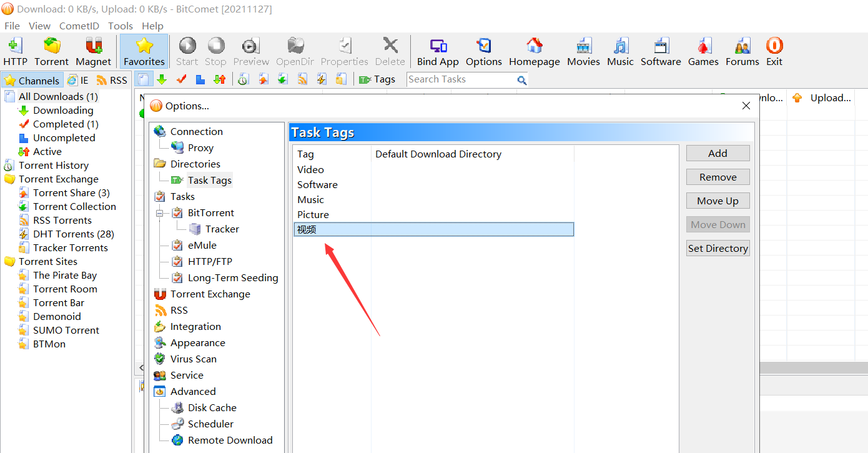Select Torrent Exchange in Options tree
Viewport: 868px width, 453px height.
[210, 294]
